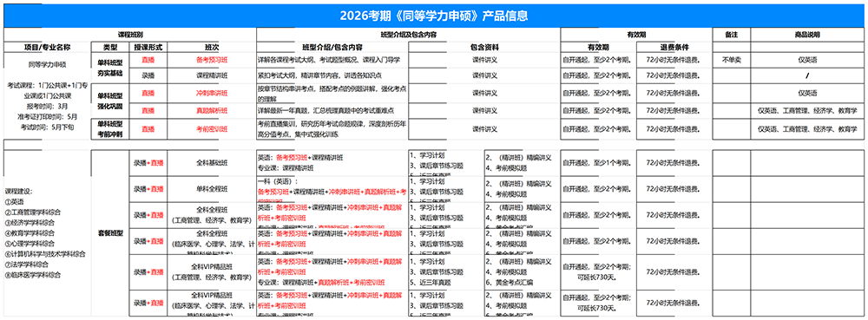
Task: Click "③经济学学科综合" in course list
Action: click(x=30, y=223)
